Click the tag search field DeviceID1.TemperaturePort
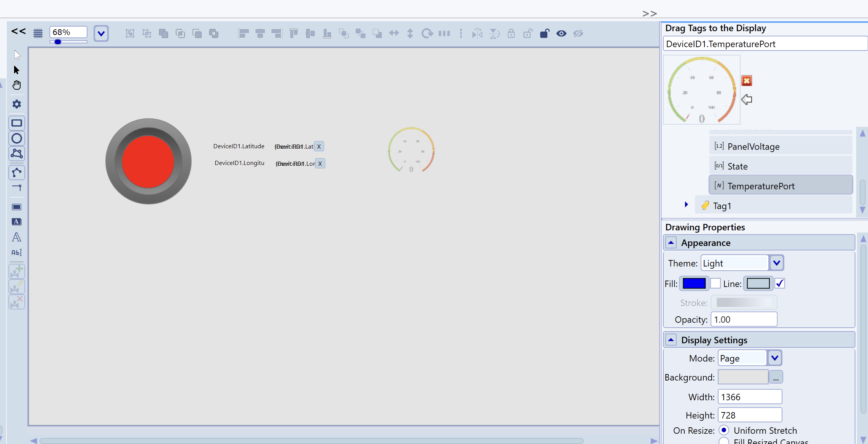 765,44
